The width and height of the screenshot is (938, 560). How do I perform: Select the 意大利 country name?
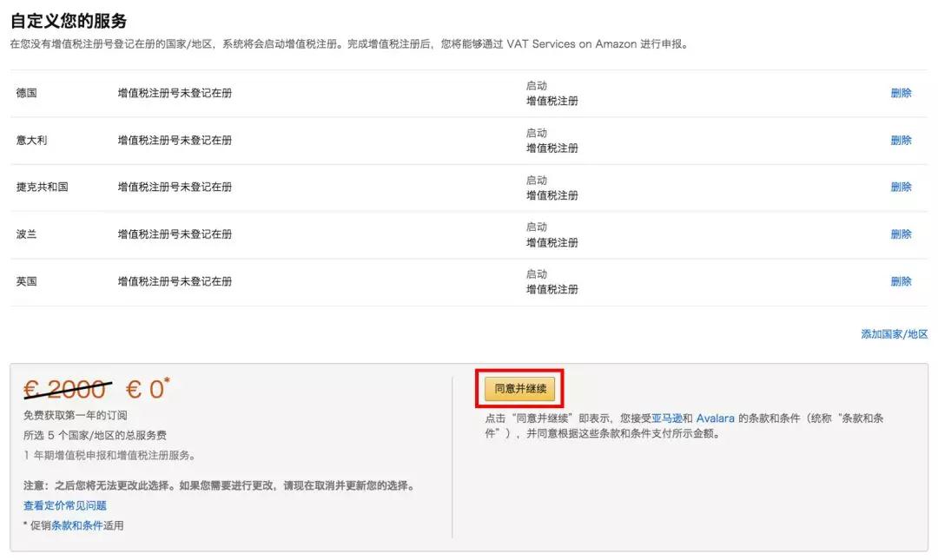(32, 140)
